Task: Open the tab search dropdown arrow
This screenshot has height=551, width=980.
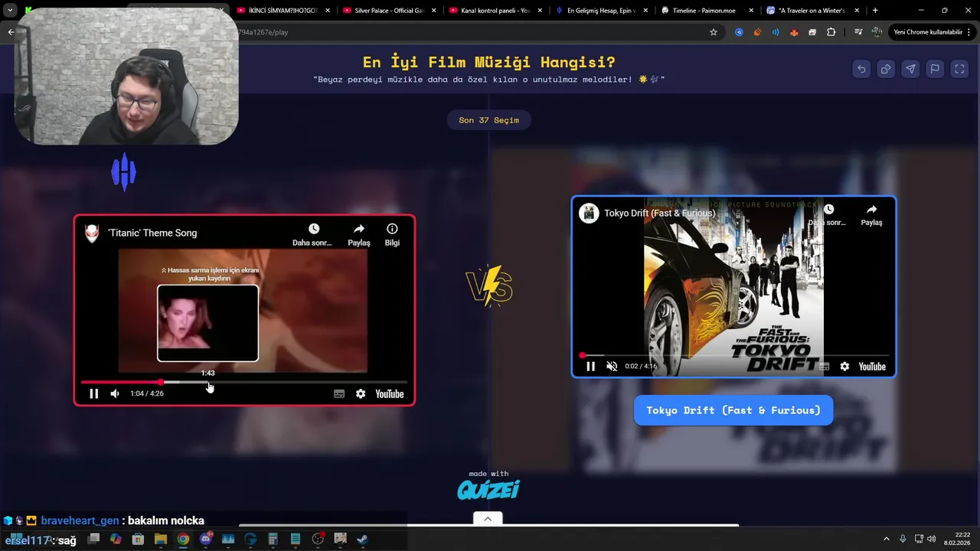Action: pyautogui.click(x=10, y=11)
